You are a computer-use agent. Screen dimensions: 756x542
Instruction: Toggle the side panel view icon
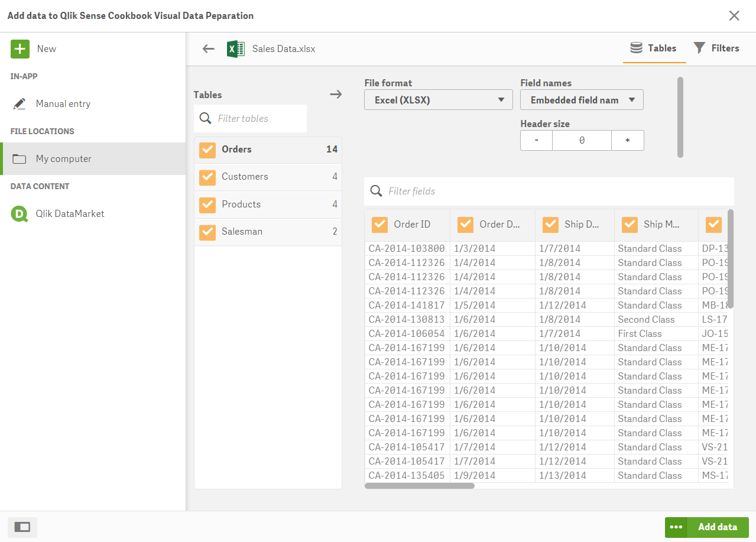[22, 527]
